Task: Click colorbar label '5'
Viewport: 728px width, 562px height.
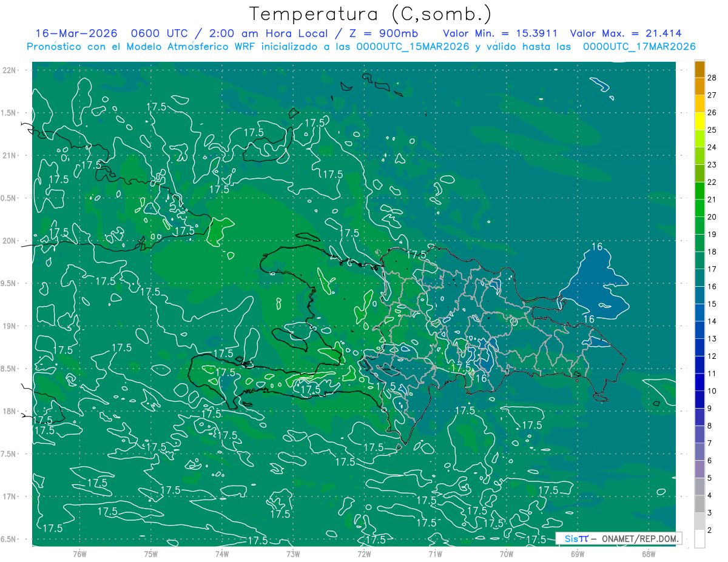Action: (710, 478)
